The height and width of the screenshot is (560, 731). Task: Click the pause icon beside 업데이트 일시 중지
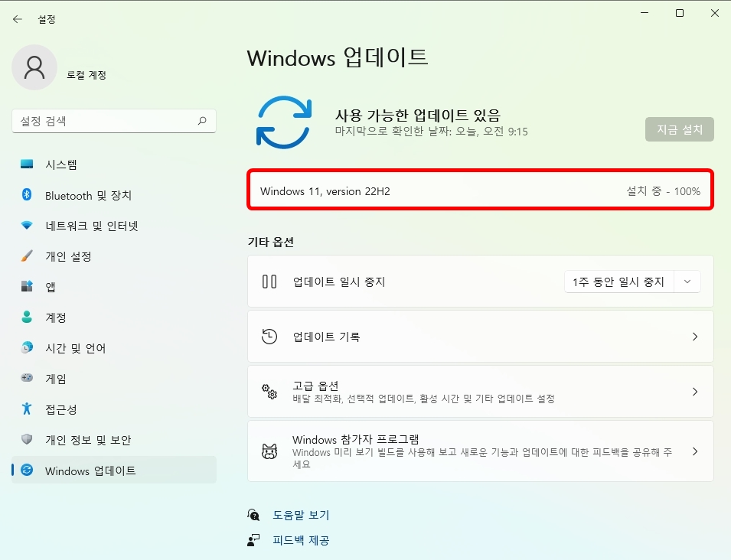[269, 282]
